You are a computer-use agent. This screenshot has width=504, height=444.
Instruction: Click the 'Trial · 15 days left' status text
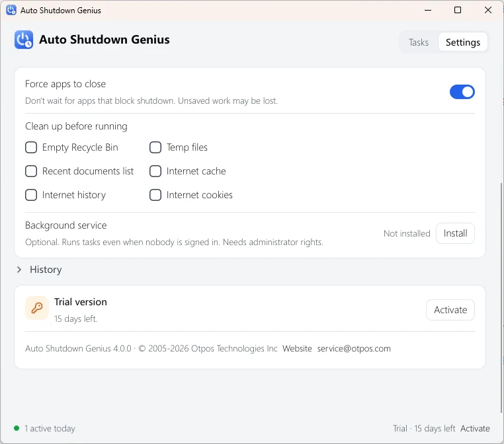coord(424,428)
